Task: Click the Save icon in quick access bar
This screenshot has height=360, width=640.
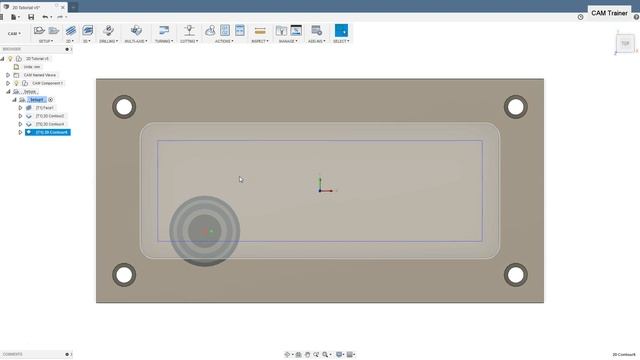Action: point(31,17)
